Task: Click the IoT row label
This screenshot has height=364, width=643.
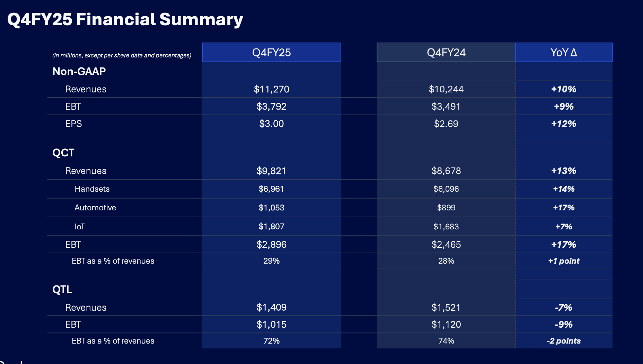Action: pos(80,227)
